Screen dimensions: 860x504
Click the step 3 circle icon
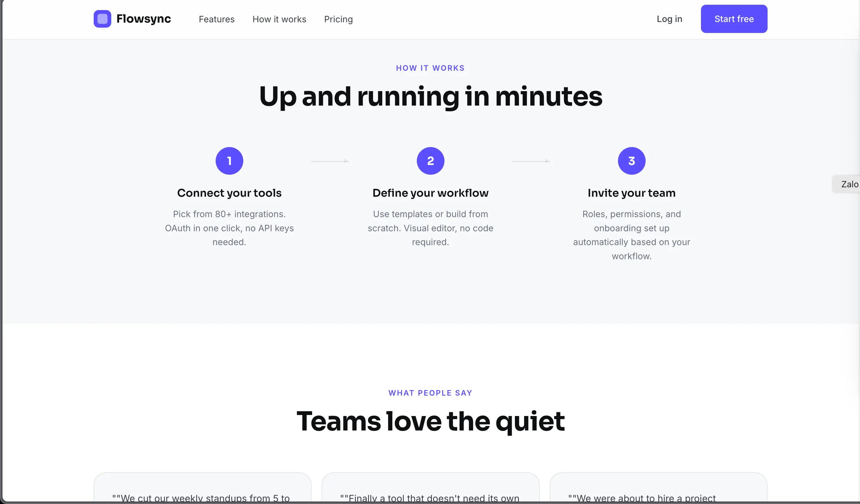(631, 161)
